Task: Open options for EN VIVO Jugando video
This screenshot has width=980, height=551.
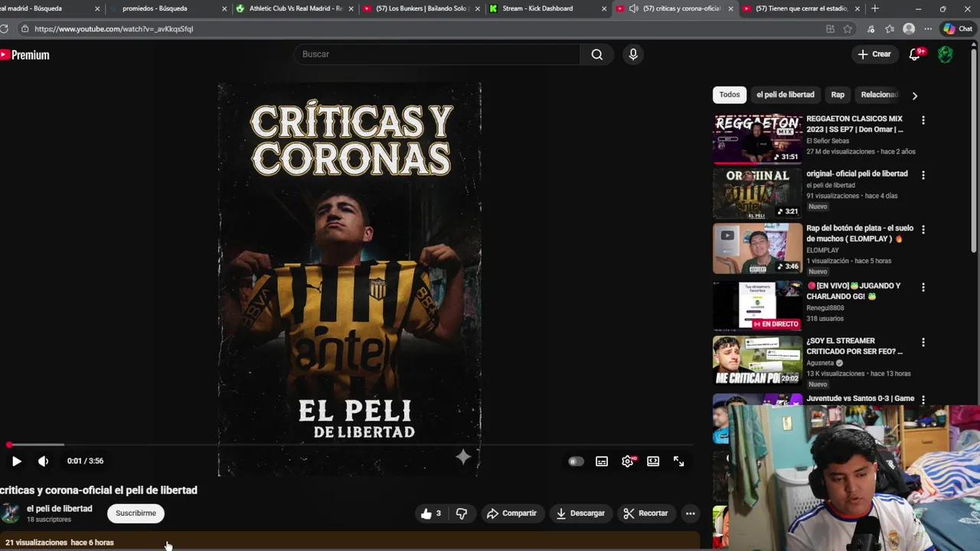Action: tap(923, 287)
